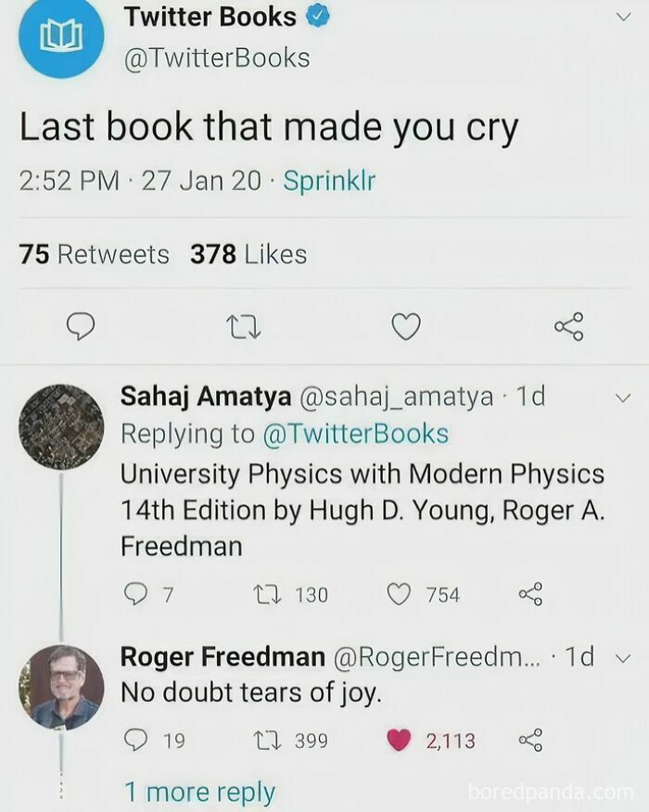Like the Twitter Books tweet
Screen dimensions: 649x812
(405, 325)
